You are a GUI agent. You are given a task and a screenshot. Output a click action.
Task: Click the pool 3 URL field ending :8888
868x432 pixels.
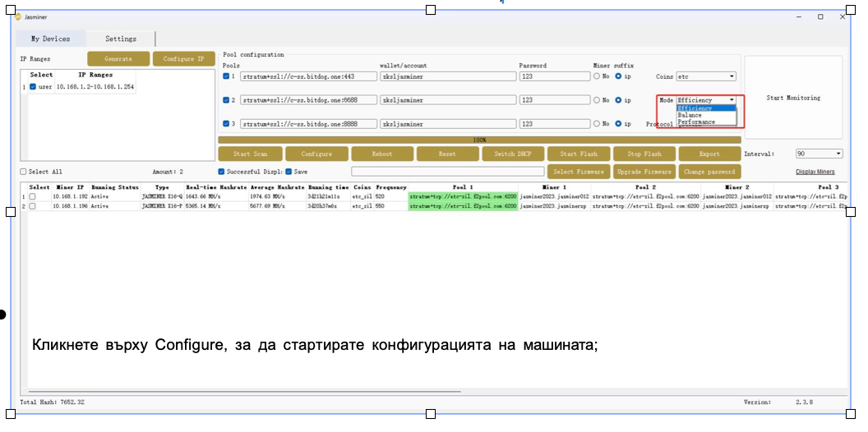[308, 124]
